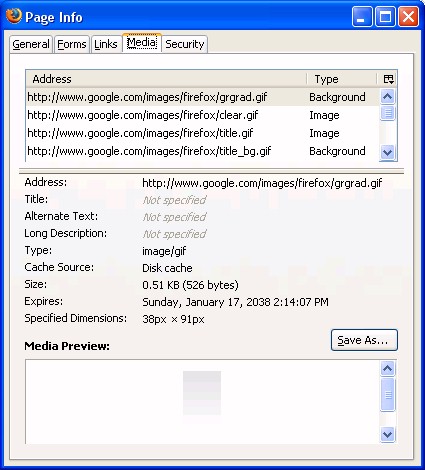Switch to the General tab

[x=31, y=44]
